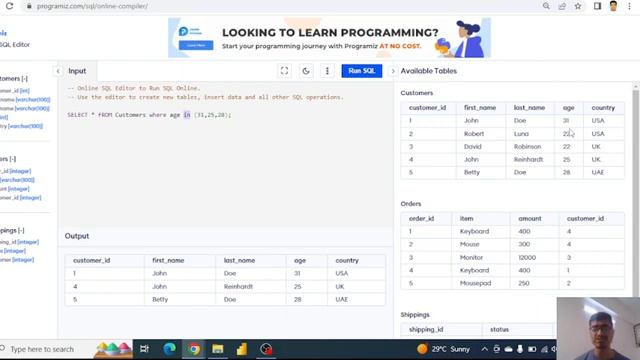Bookmark this page with star icon

(x=578, y=6)
